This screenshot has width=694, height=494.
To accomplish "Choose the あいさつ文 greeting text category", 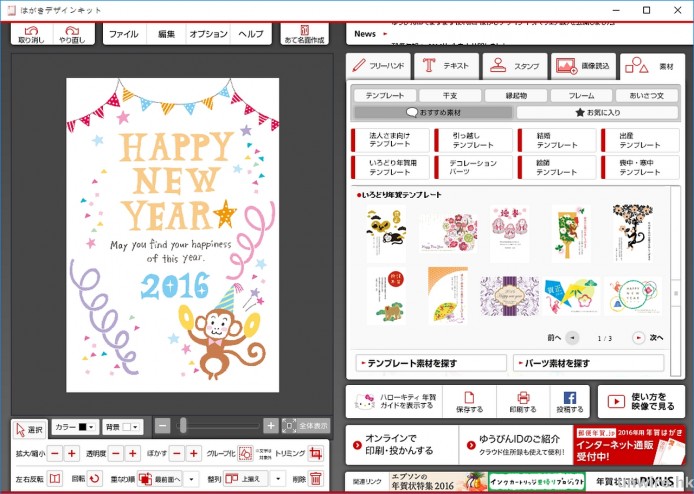I will click(647, 95).
